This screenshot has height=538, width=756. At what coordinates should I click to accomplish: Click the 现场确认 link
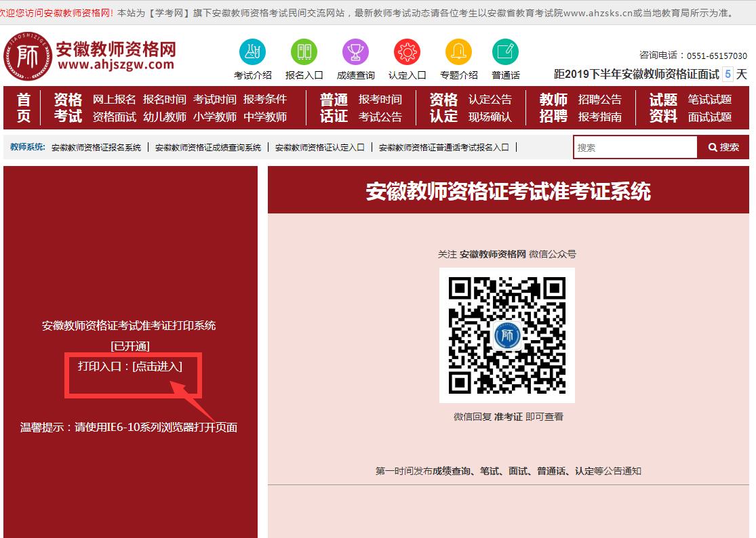[490, 117]
